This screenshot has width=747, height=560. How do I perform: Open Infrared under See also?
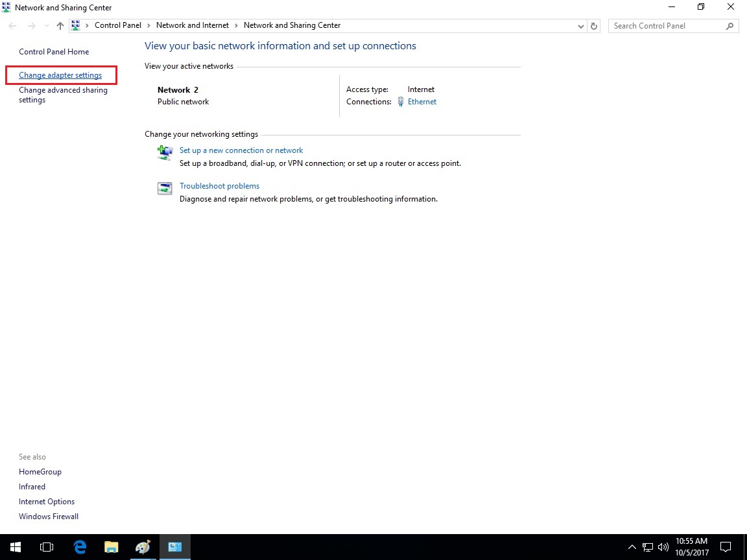click(x=32, y=486)
